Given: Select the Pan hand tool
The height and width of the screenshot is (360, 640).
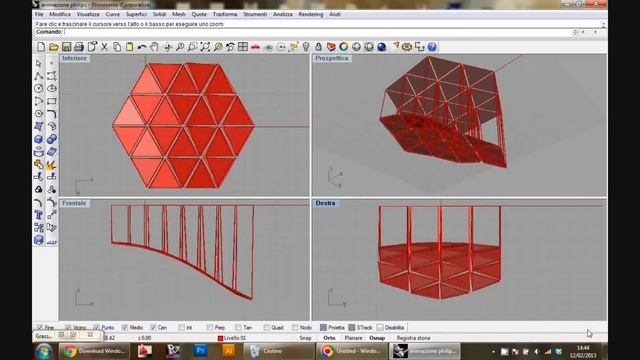Looking at the screenshot, I should (x=154, y=47).
